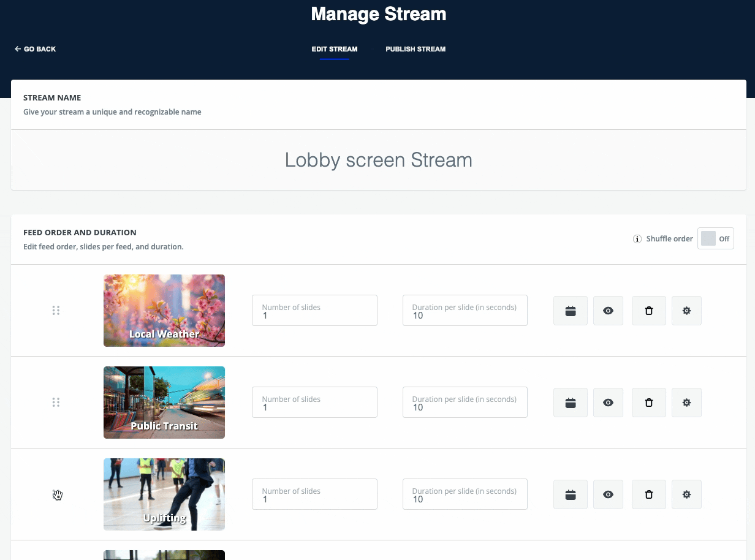Image resolution: width=755 pixels, height=560 pixels.
Task: Delete the Local Weather feed
Action: click(649, 311)
